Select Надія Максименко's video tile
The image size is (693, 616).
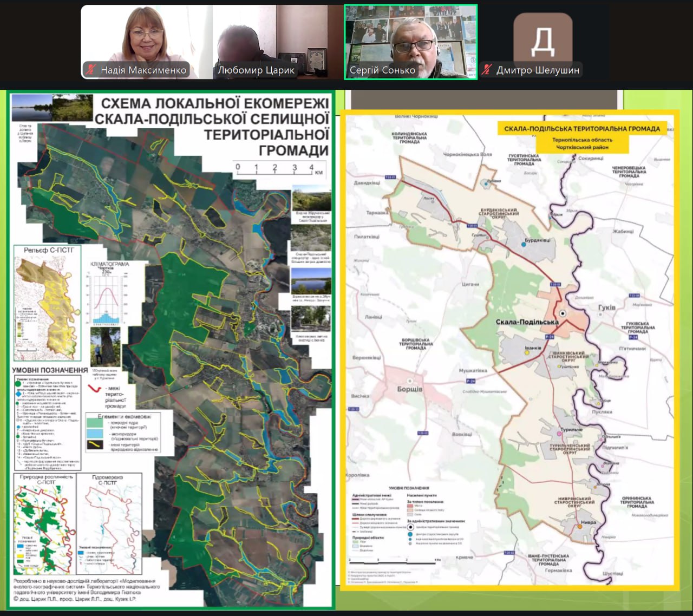coord(146,42)
